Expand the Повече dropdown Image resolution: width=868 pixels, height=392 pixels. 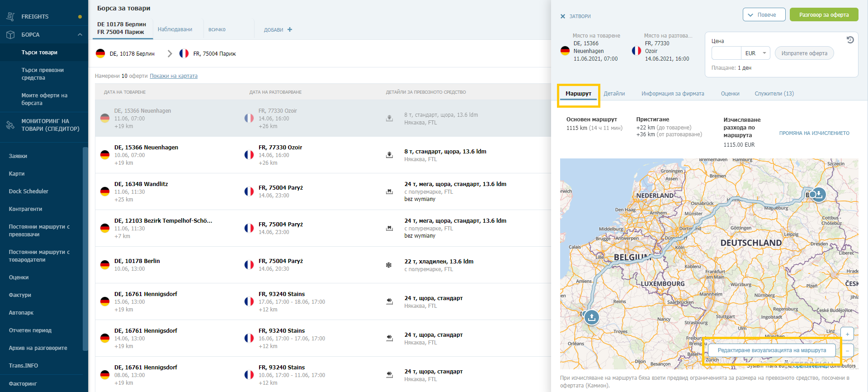pos(764,15)
